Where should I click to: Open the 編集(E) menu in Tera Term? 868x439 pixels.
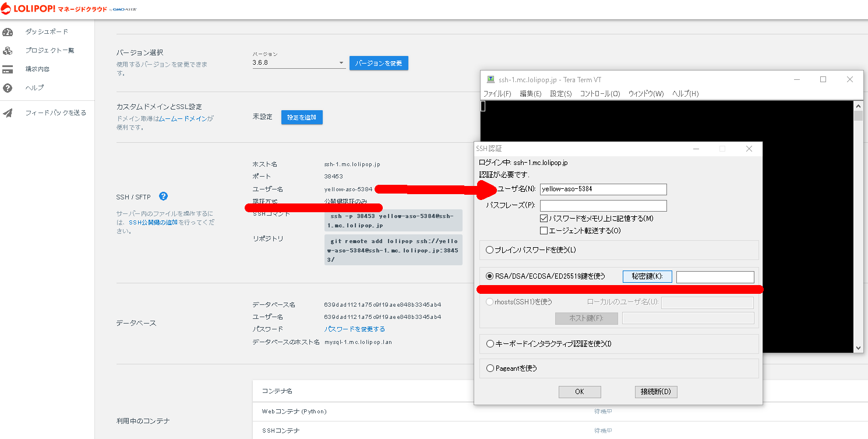(x=531, y=94)
